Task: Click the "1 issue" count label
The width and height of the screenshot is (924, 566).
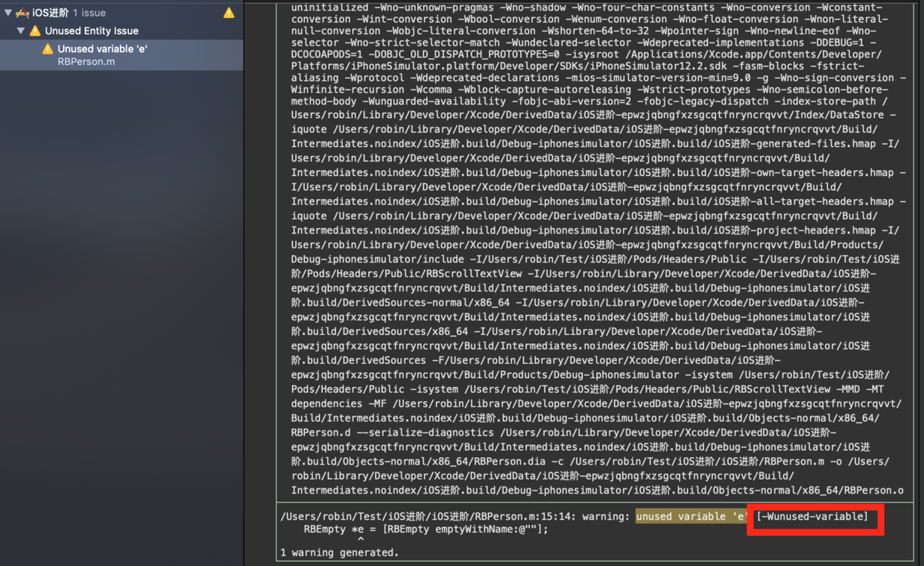Action: click(x=89, y=13)
